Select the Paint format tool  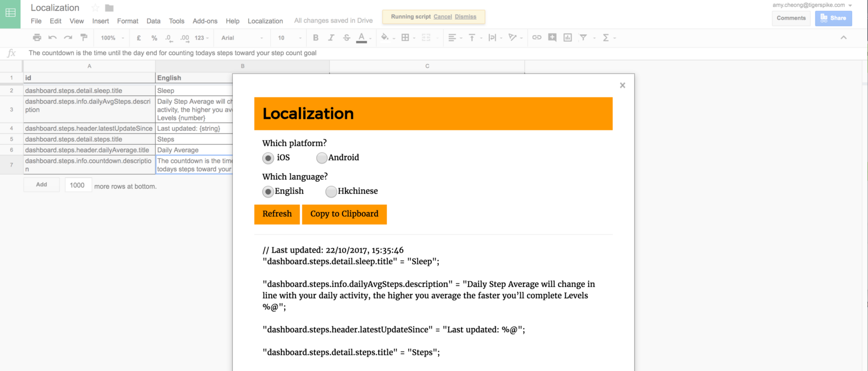[x=84, y=38]
